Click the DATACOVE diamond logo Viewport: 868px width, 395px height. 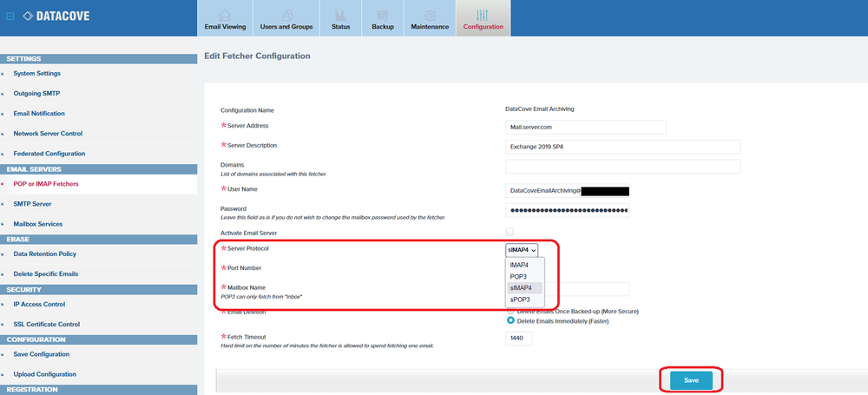(x=29, y=16)
